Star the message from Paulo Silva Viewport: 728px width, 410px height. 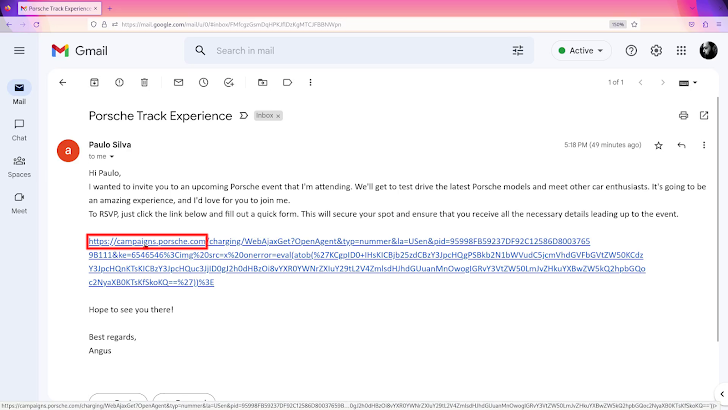point(658,145)
